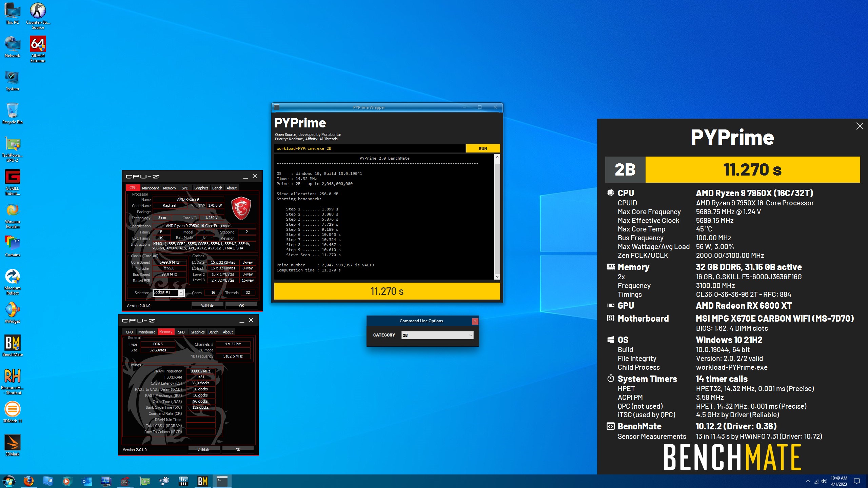
Task: Launch BenchMate from the desktop icon
Action: (x=13, y=346)
